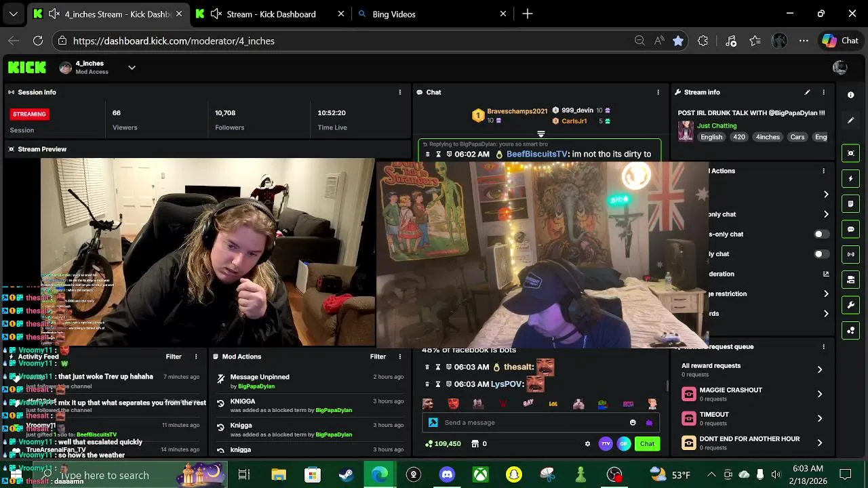The height and width of the screenshot is (488, 868).
Task: Click the BigPapaDylan link under Message Unpinned
Action: point(256,386)
